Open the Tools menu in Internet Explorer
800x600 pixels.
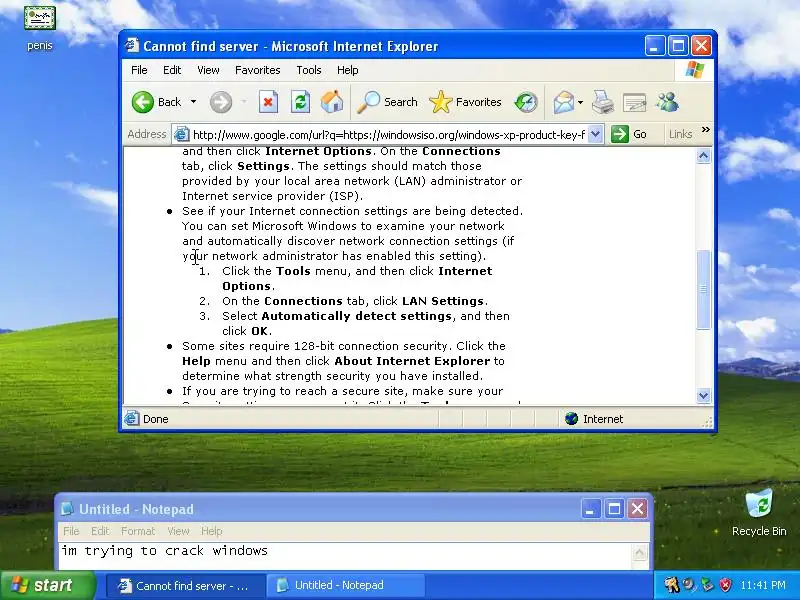[x=309, y=70]
